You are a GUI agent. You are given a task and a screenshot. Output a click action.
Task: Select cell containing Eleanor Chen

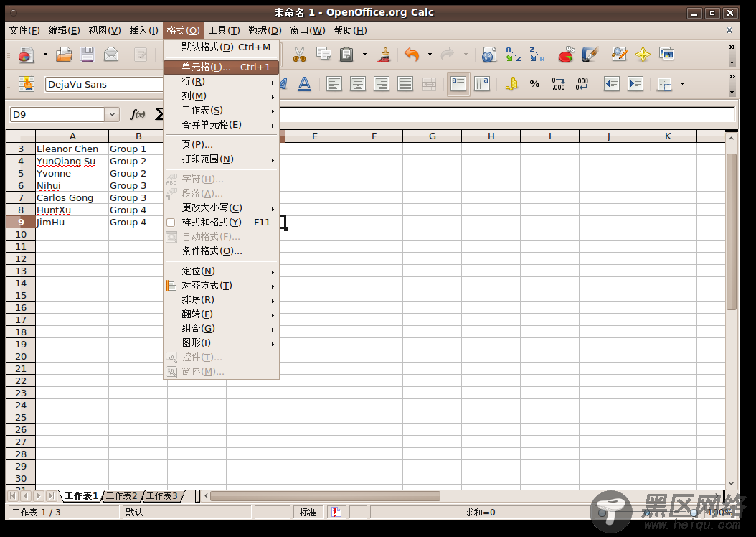[72, 149]
